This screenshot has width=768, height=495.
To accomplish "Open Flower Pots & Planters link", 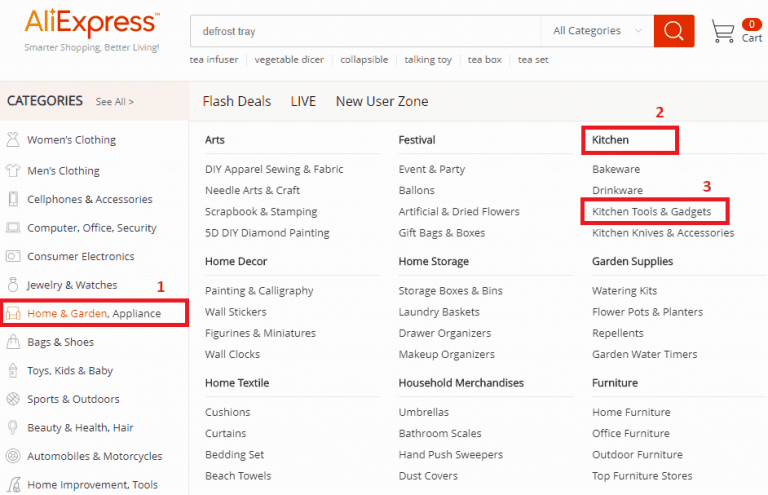I will pyautogui.click(x=648, y=312).
